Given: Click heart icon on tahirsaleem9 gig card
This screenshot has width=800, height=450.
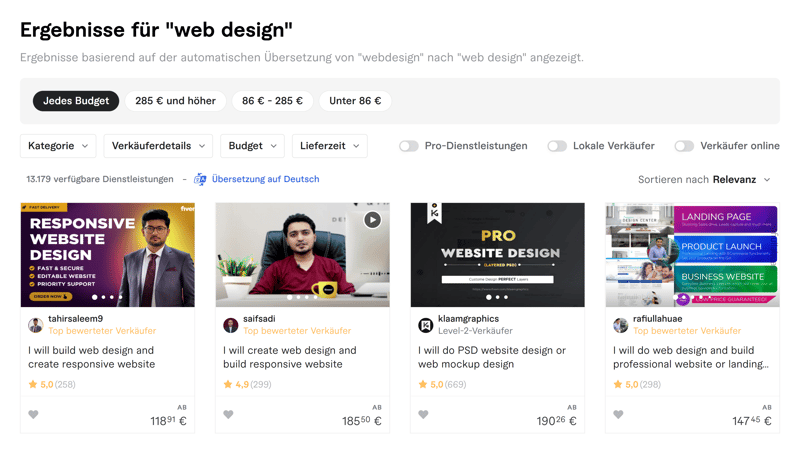Looking at the screenshot, I should tap(33, 415).
